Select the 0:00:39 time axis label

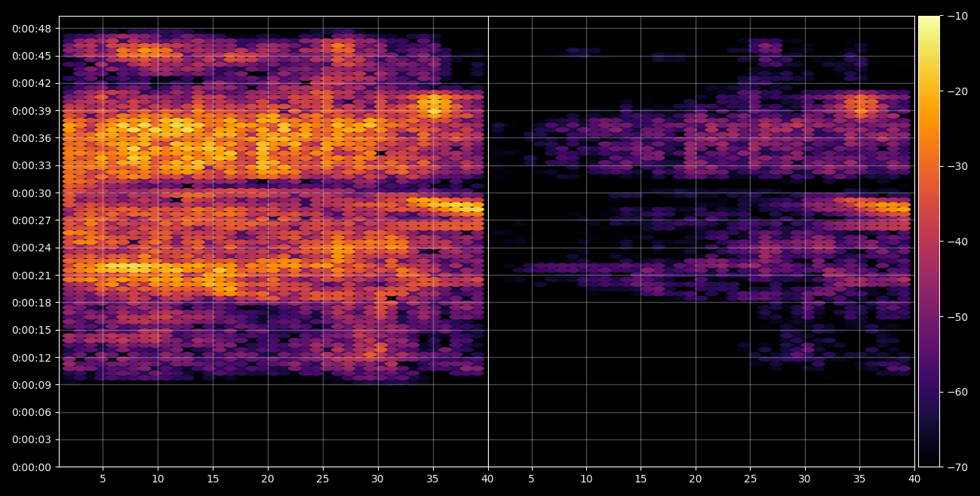click(x=32, y=111)
